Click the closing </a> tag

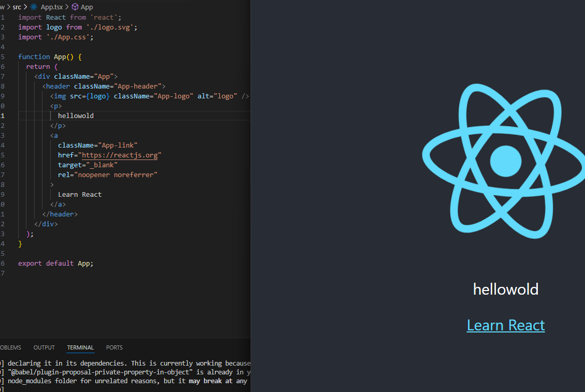click(58, 204)
